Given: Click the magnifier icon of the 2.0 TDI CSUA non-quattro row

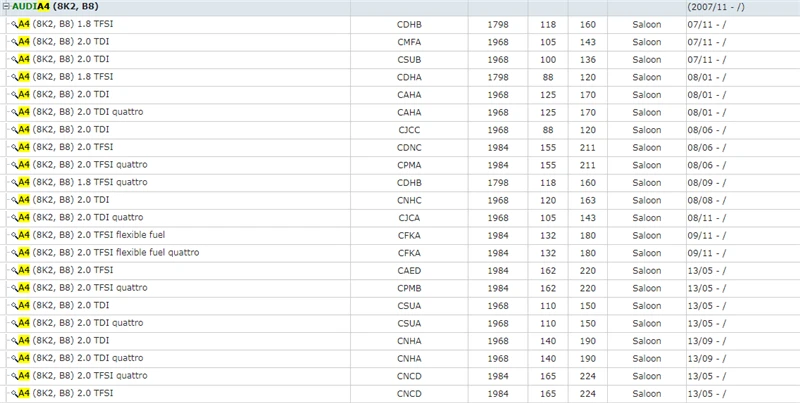Looking at the screenshot, I should coord(14,306).
